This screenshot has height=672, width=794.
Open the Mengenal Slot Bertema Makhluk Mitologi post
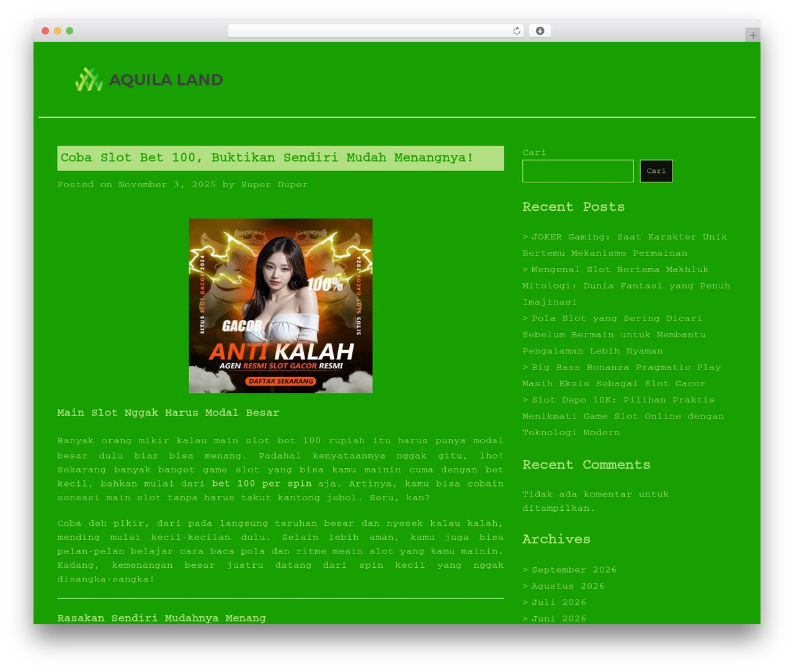click(626, 286)
